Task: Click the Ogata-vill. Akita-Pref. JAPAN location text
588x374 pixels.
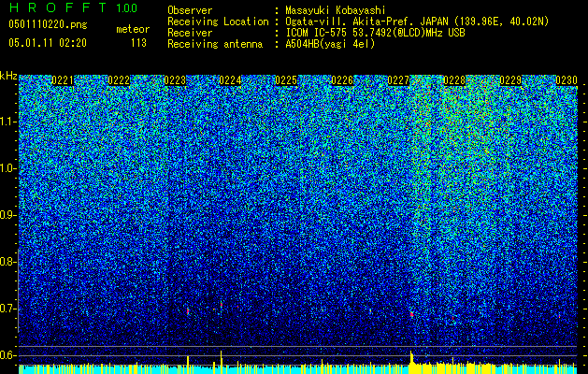Action: coord(417,22)
